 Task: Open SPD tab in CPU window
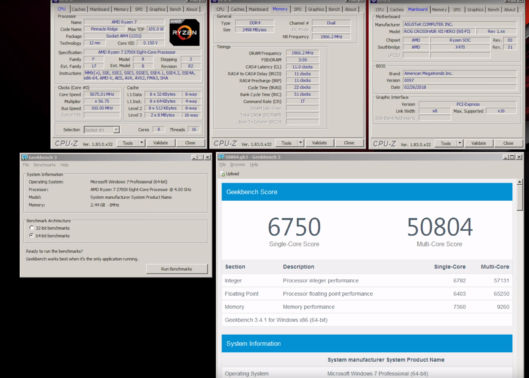tap(139, 9)
